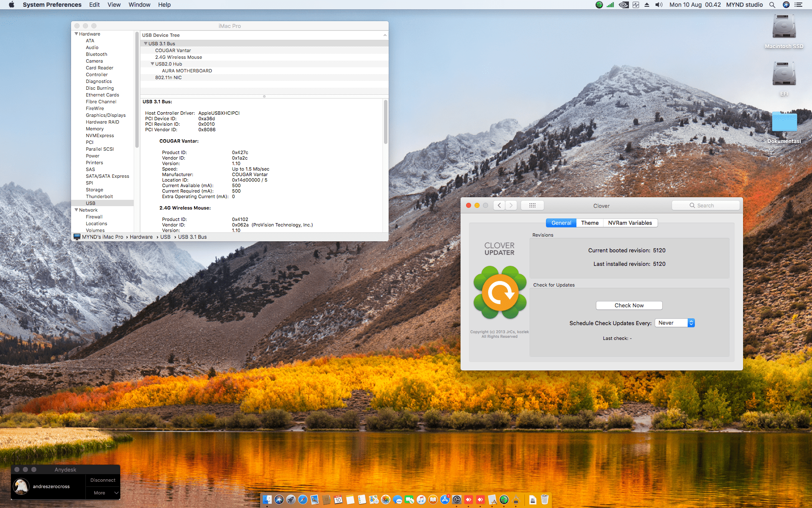Screen dimensions: 812x508
Task: Select Thunderbolt in hardware sidebar
Action: pos(99,196)
